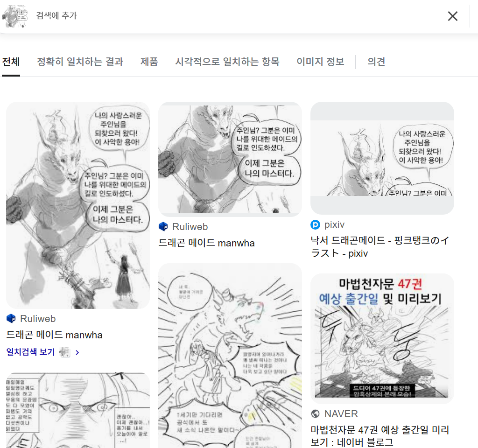Go to '이미지 정보' tab
Viewport: 478px width, 448px height.
point(320,62)
